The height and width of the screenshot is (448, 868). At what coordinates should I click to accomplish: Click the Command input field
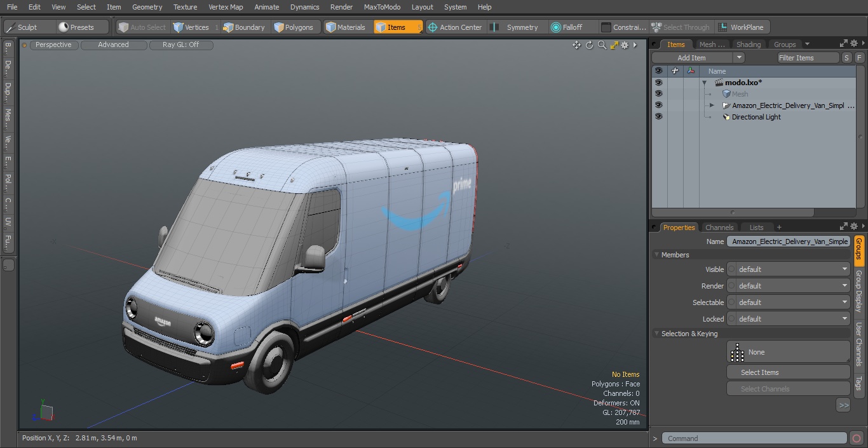754,438
